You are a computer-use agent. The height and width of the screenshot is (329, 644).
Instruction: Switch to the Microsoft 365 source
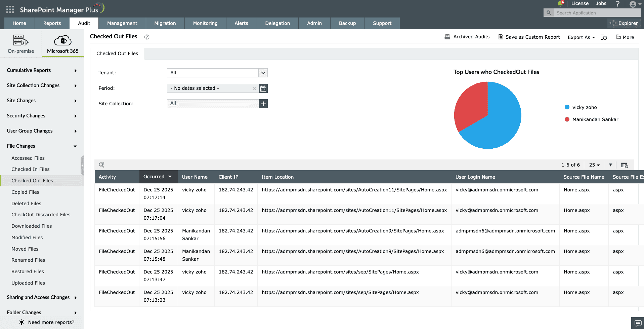(x=62, y=43)
